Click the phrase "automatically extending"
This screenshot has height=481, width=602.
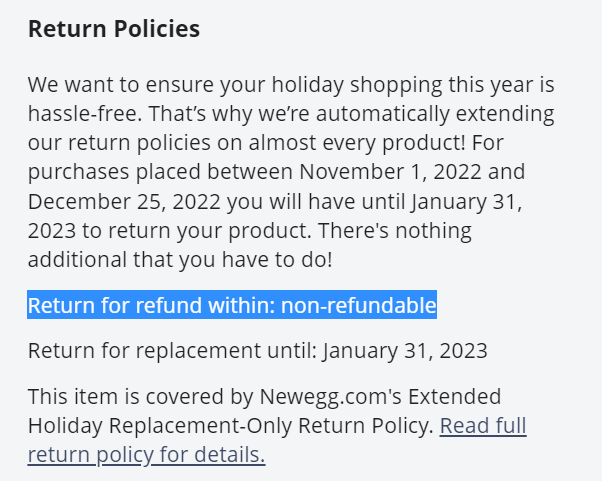(x=407, y=114)
